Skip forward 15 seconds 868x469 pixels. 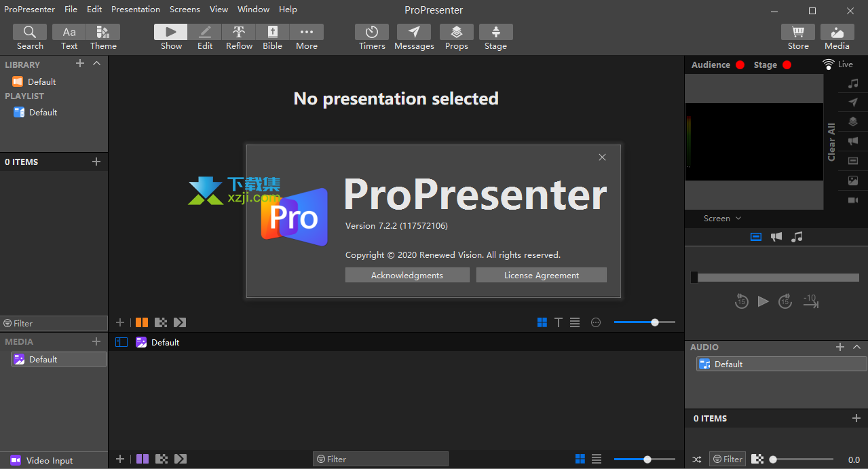click(x=785, y=301)
